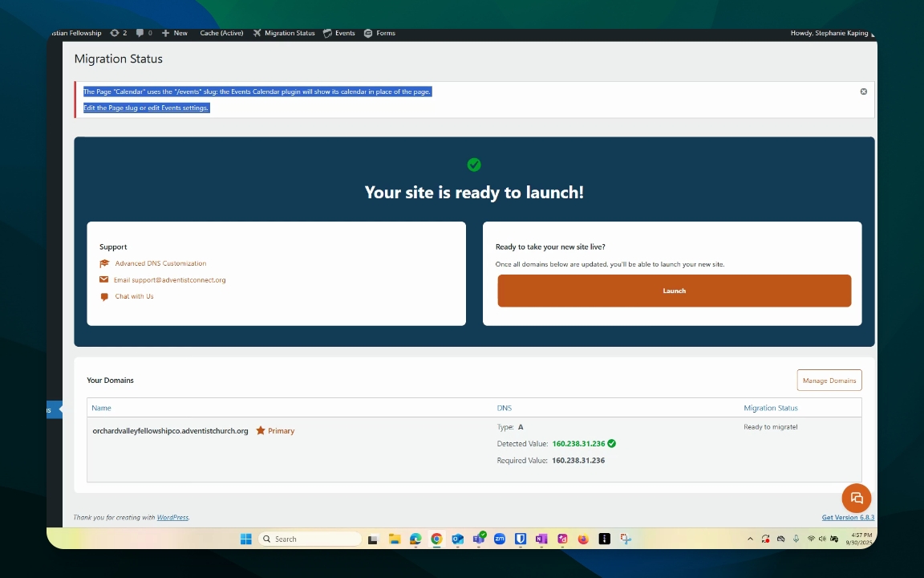The height and width of the screenshot is (578, 924).
Task: Open the orange floating chat widget
Action: click(857, 499)
